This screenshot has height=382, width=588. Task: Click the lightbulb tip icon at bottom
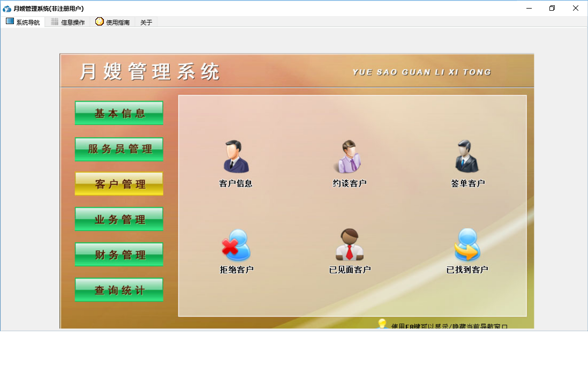(382, 324)
